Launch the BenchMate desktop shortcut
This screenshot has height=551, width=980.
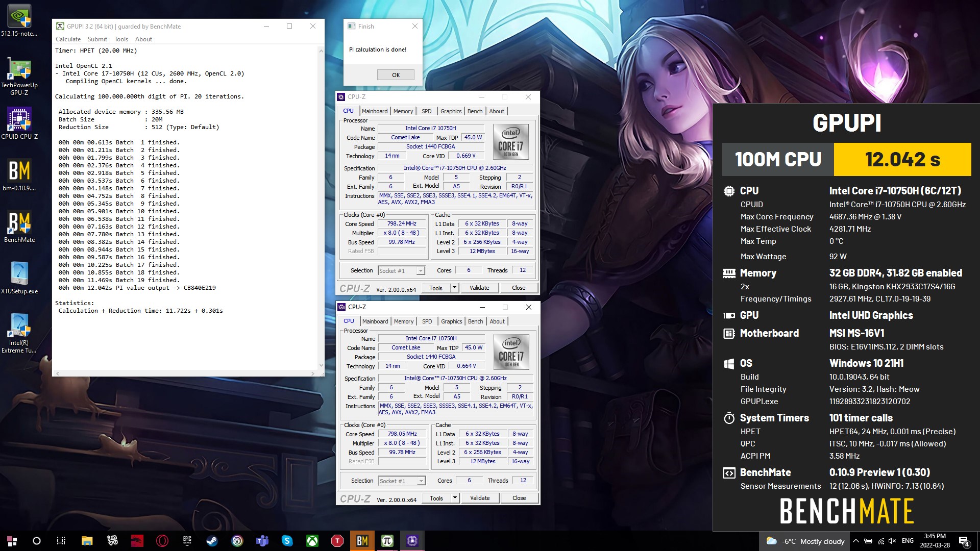(19, 226)
